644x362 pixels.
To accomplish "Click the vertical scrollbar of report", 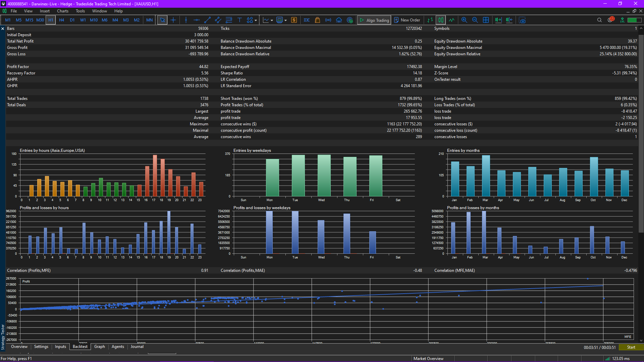I will (641, 134).
